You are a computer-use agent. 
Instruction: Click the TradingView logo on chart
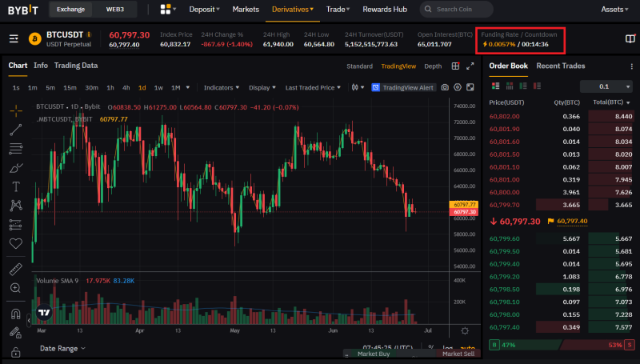[44, 313]
